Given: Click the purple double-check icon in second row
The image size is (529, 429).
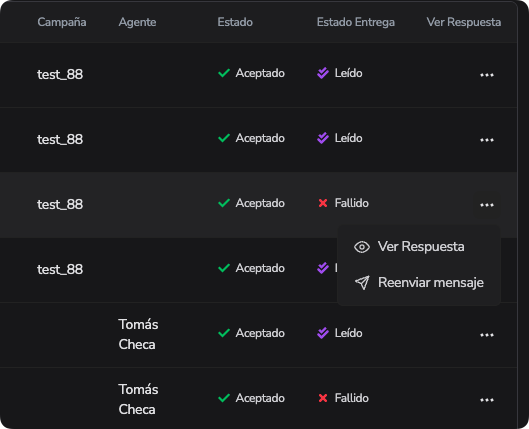Looking at the screenshot, I should point(323,138).
